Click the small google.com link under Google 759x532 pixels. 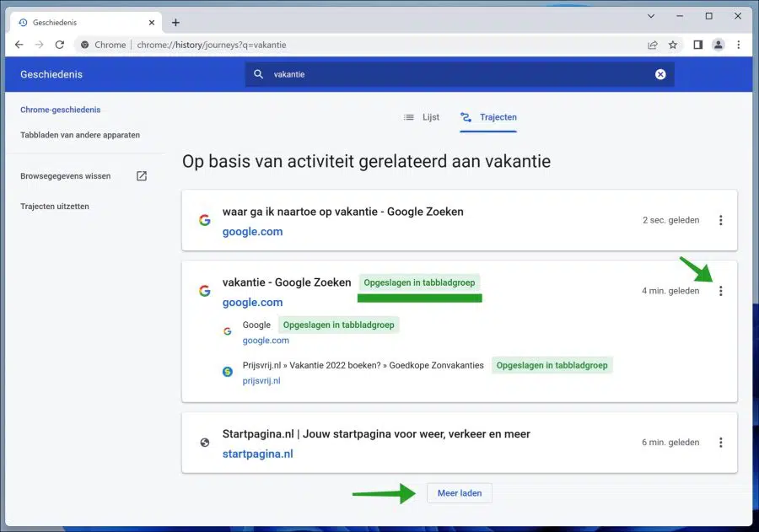point(266,341)
